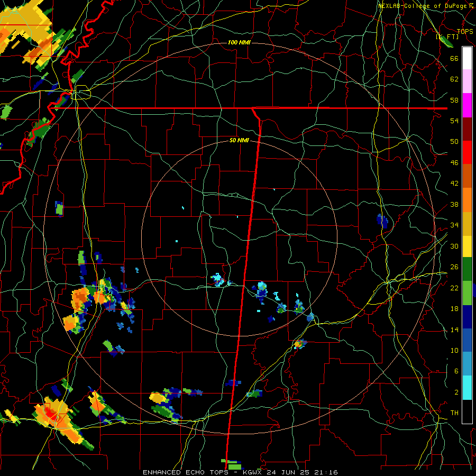Click the legend value '22'

[x=454, y=288]
